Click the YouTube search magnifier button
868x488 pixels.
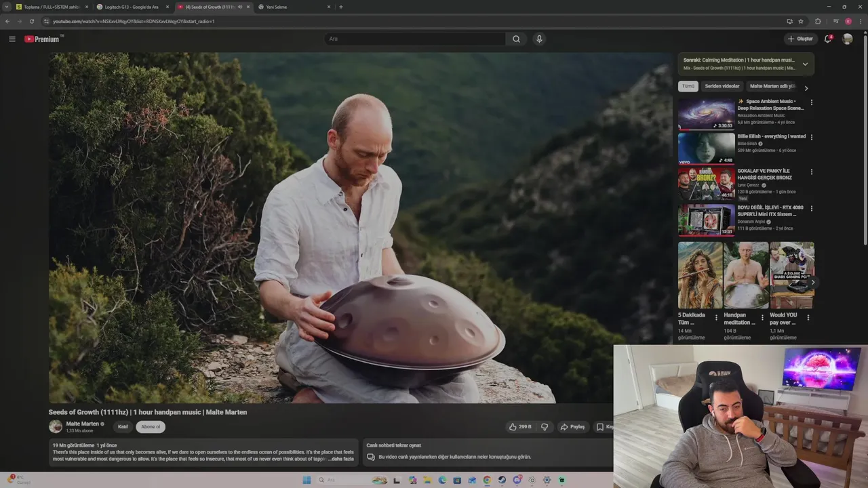(516, 39)
